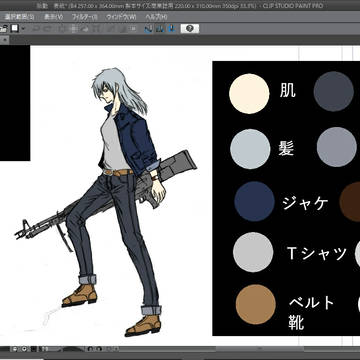Pick the tan swatch beside ベルト
Screen dimensions: 360x360
pyautogui.click(x=256, y=304)
